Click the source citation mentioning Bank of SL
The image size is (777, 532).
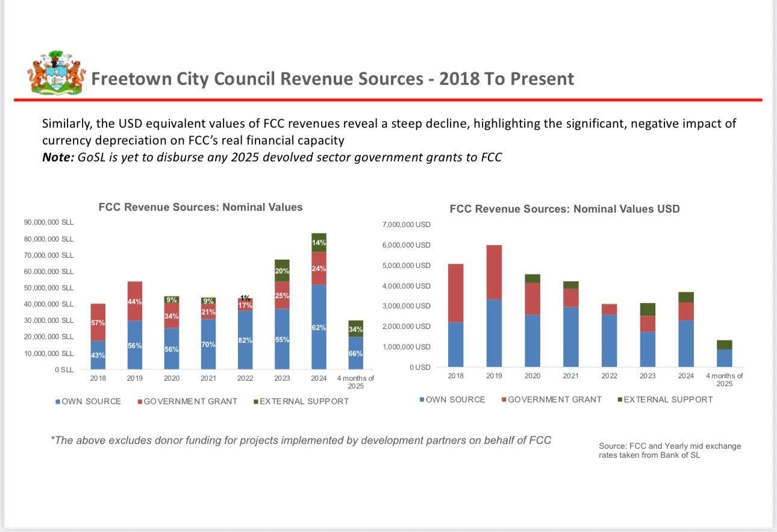(x=669, y=451)
